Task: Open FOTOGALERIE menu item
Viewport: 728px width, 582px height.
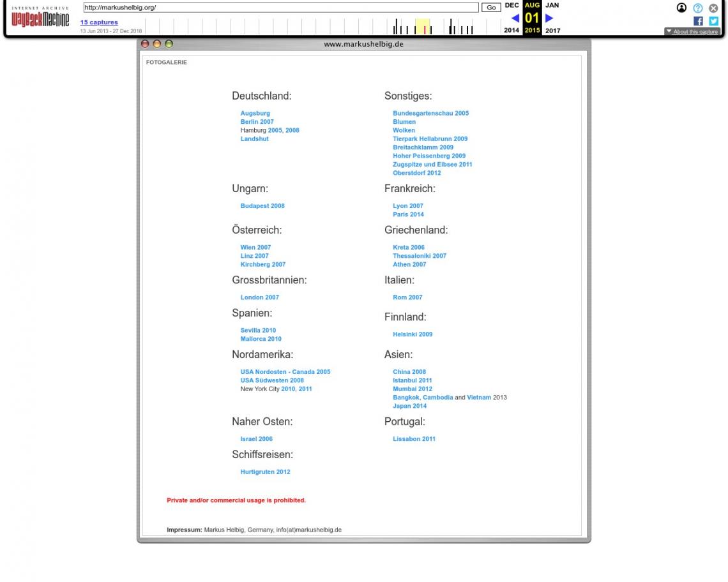Action: click(x=166, y=62)
